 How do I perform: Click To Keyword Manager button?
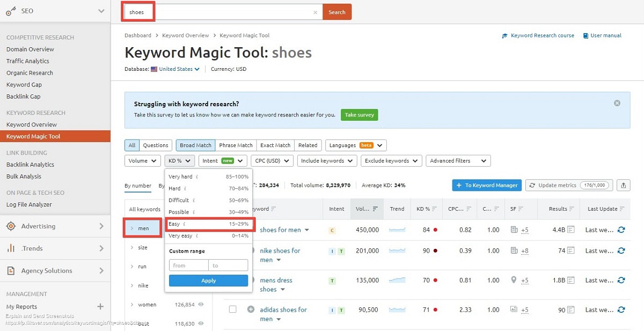tap(487, 185)
